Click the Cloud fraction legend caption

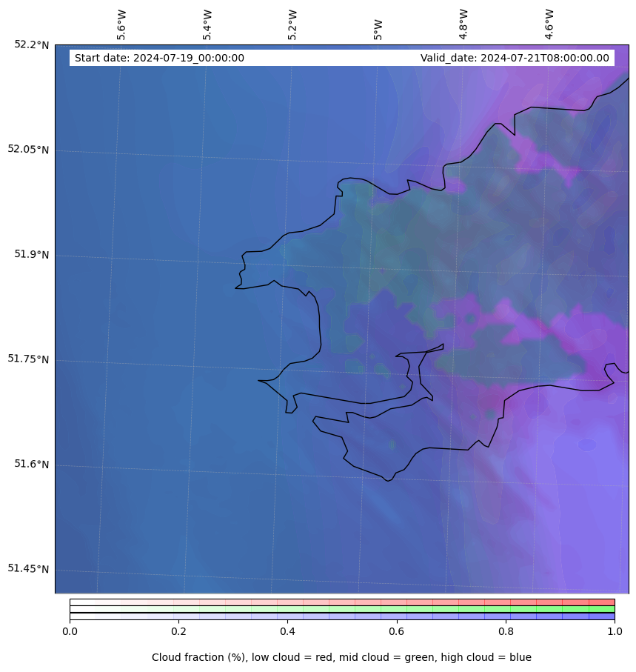tap(341, 657)
